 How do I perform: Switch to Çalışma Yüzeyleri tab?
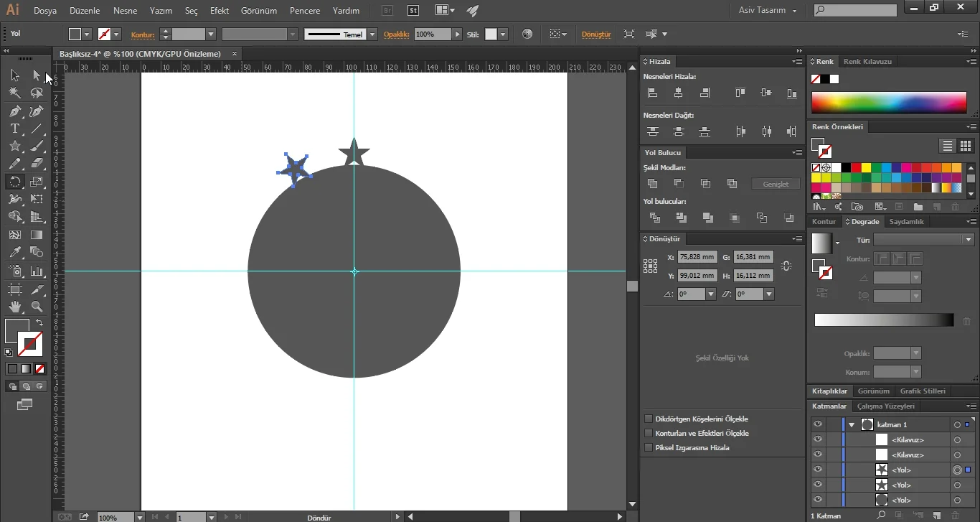tap(886, 406)
